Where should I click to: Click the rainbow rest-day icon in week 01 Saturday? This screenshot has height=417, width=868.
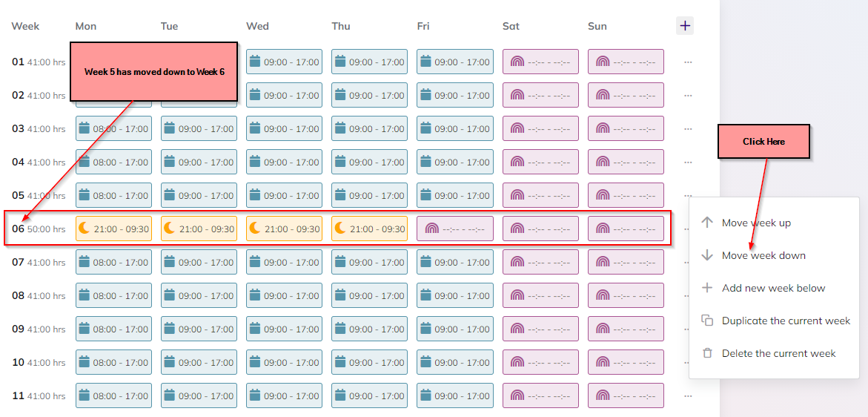517,62
